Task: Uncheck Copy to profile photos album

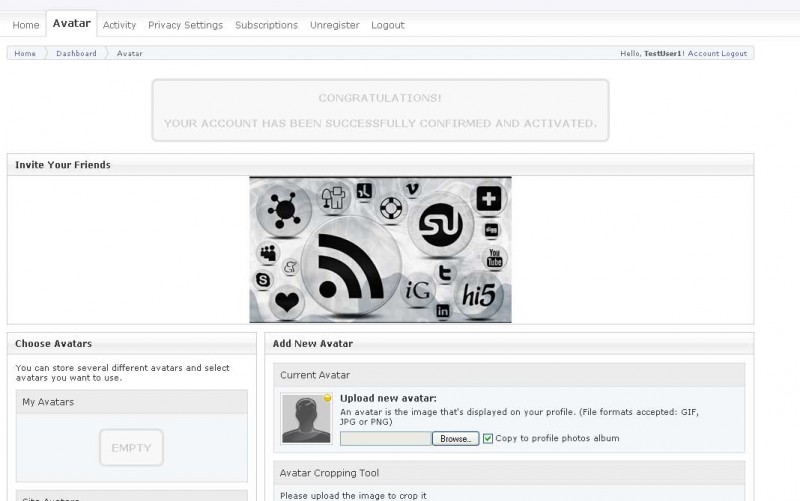Action: click(x=488, y=438)
